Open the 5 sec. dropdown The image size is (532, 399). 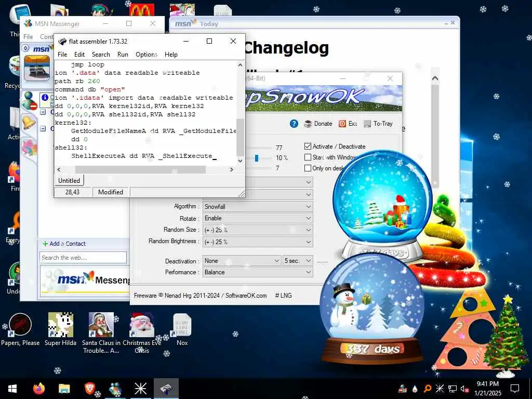298,261
